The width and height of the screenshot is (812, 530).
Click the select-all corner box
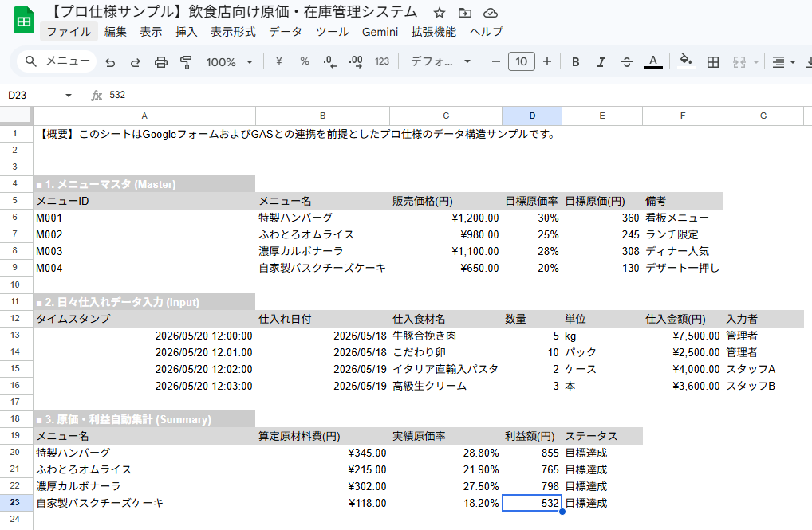coord(16,116)
